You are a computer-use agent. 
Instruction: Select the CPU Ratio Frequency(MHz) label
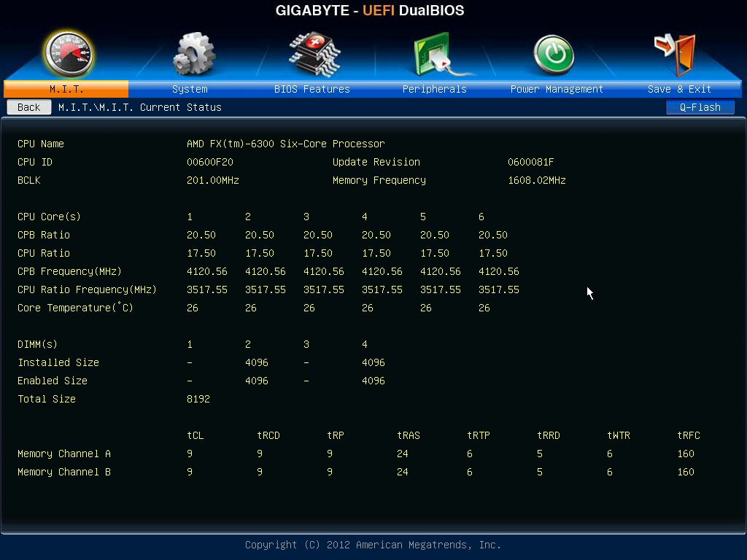(88, 289)
